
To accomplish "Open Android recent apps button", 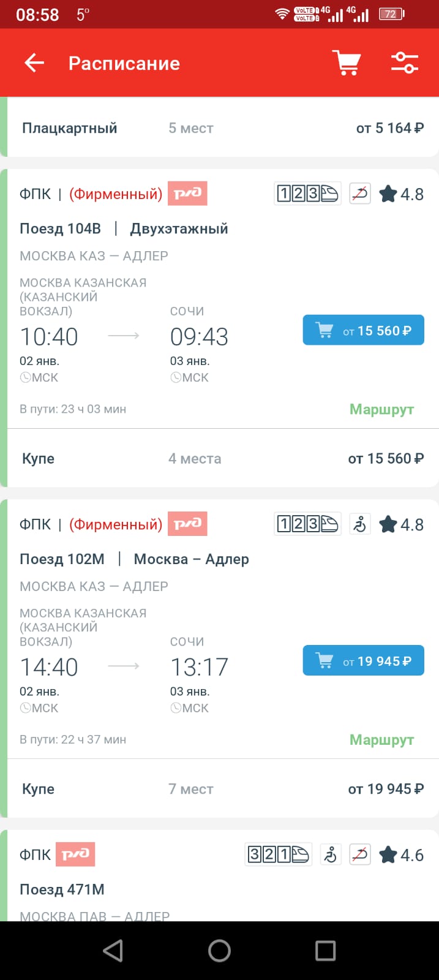I will click(325, 951).
